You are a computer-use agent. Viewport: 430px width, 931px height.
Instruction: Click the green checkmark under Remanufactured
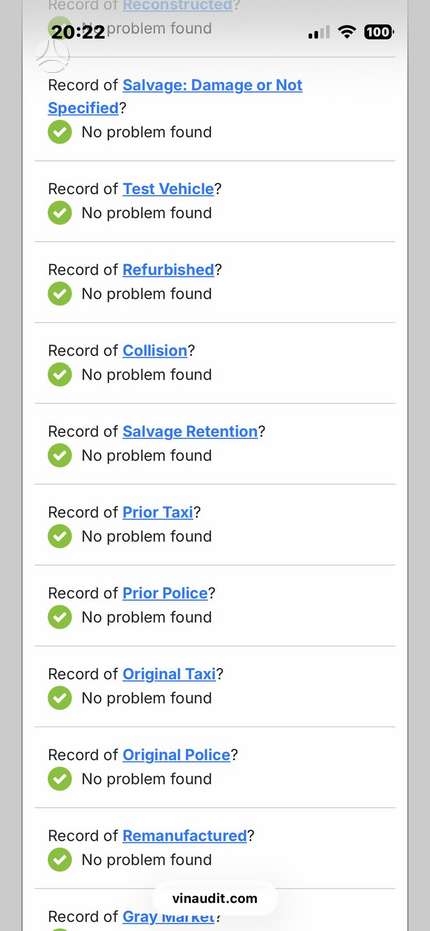click(59, 859)
